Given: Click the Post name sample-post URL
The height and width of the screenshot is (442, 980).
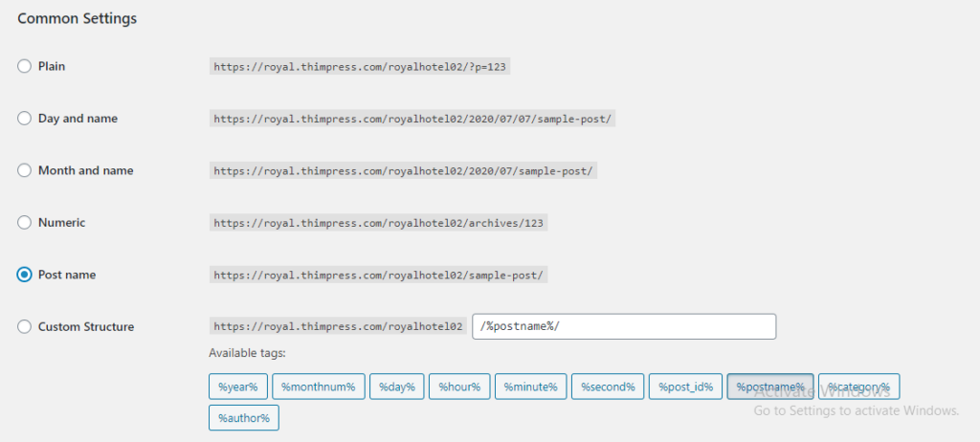Looking at the screenshot, I should click(379, 276).
